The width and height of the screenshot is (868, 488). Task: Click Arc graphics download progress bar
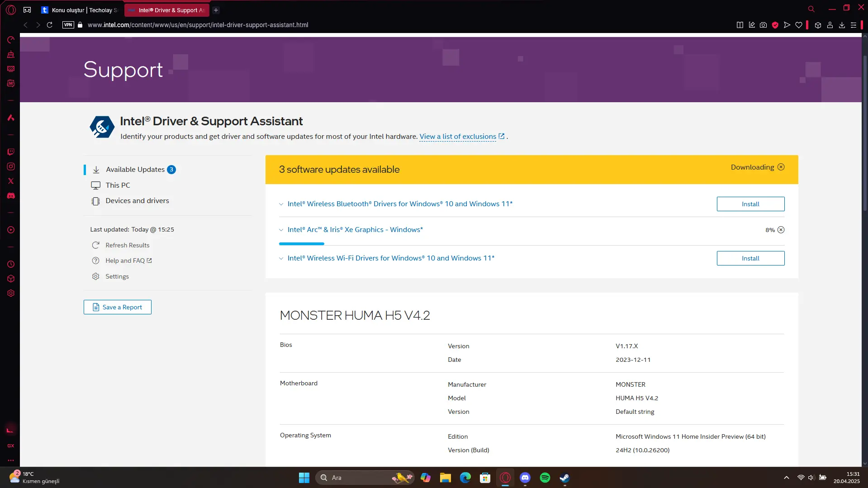coord(302,244)
